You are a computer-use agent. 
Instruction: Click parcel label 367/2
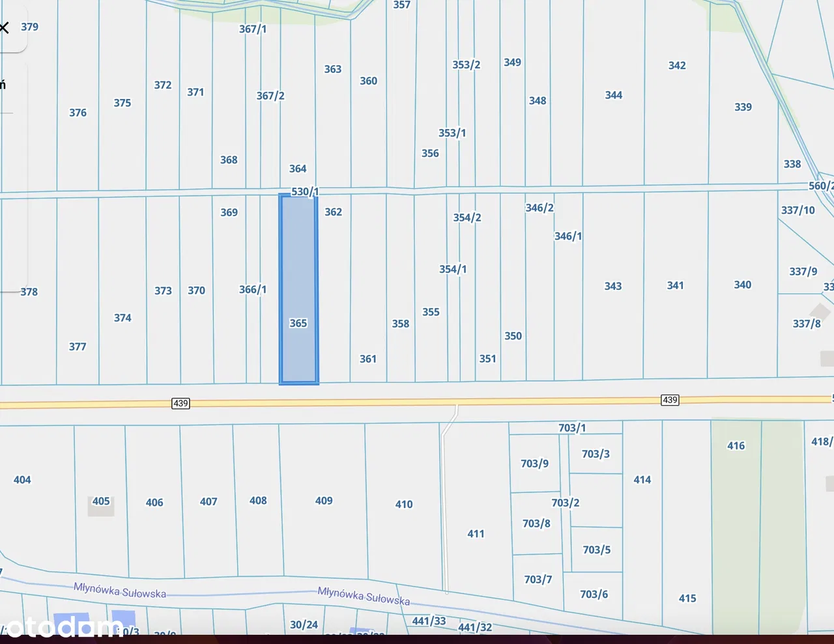[270, 96]
